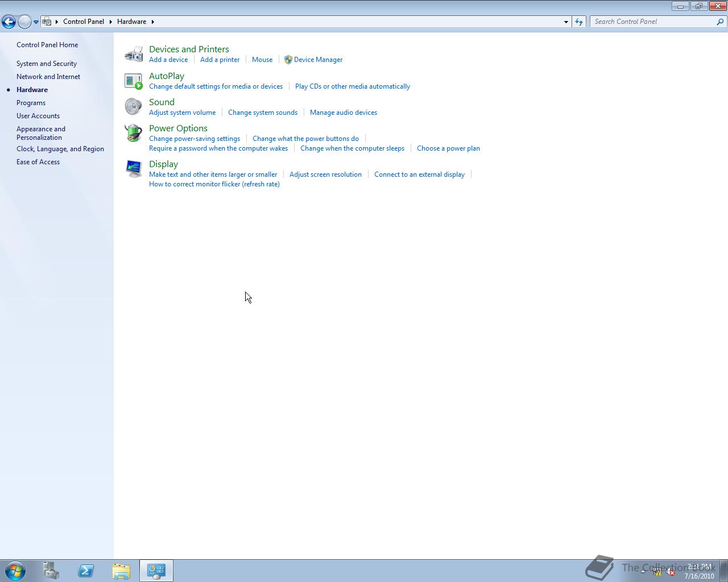Click Connect to an external display
The height and width of the screenshot is (582, 728).
coord(419,174)
